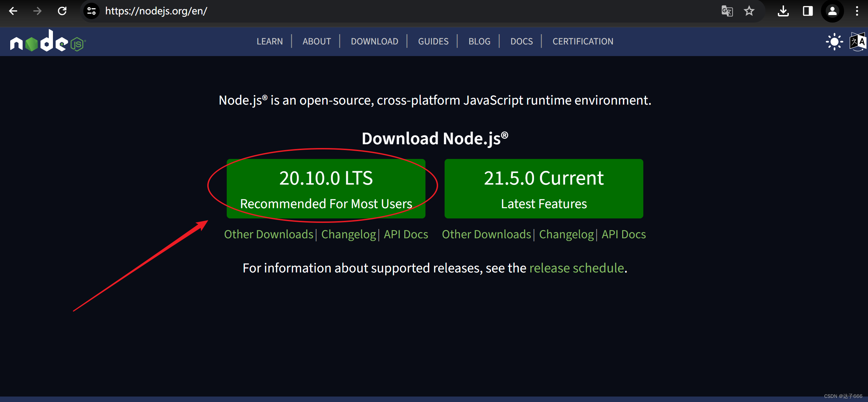
Task: Click the open-source runtime environment tagline text
Action: (435, 100)
